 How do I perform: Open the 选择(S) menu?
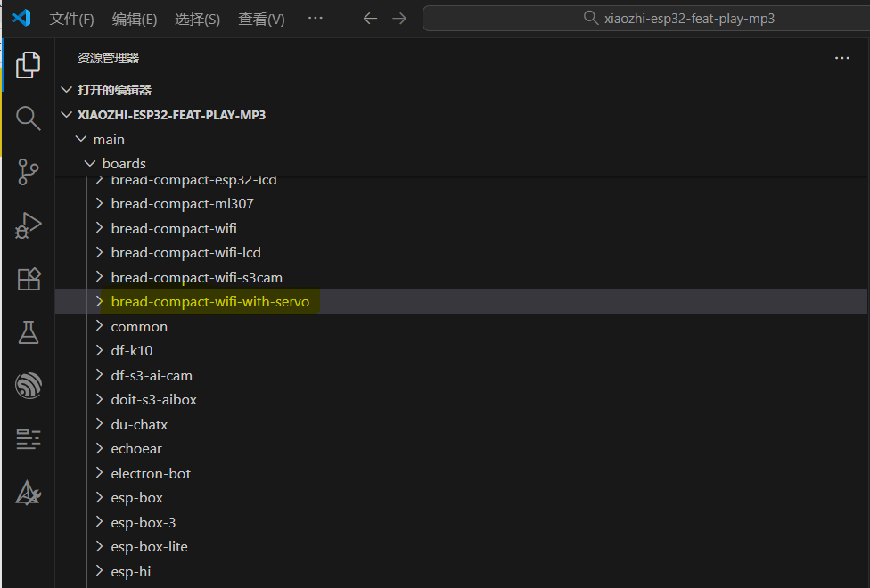tap(197, 19)
